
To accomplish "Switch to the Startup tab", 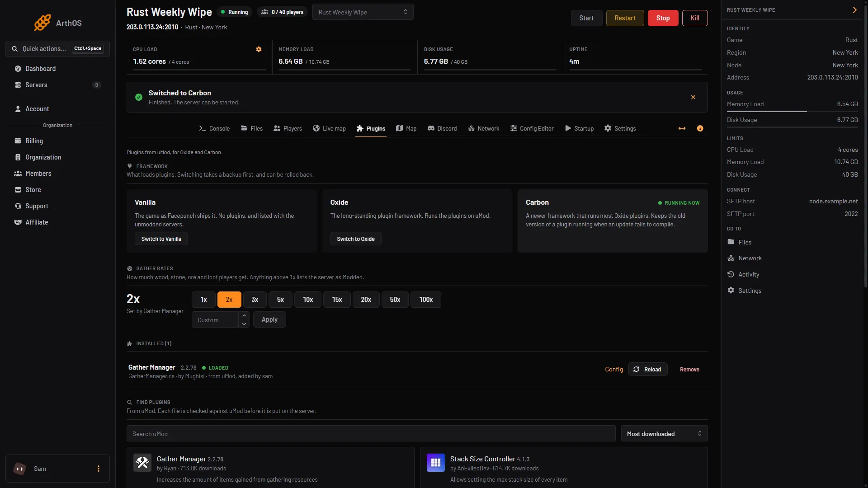I will 579,128.
